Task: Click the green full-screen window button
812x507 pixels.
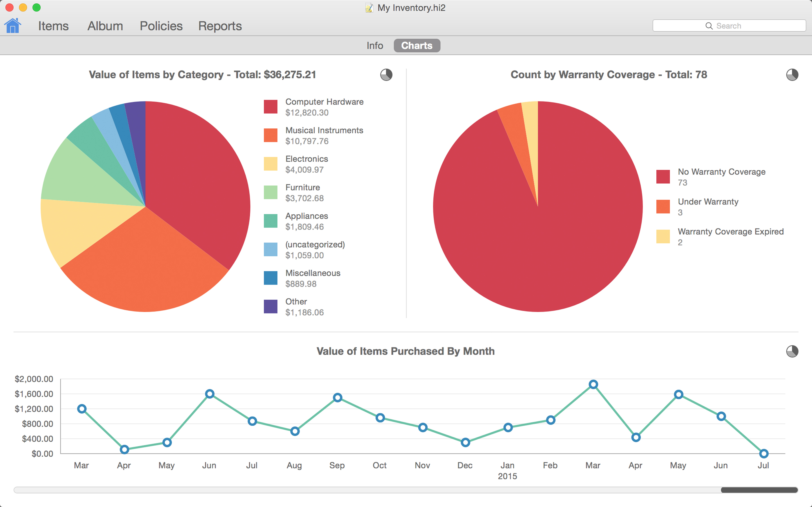Action: point(37,7)
